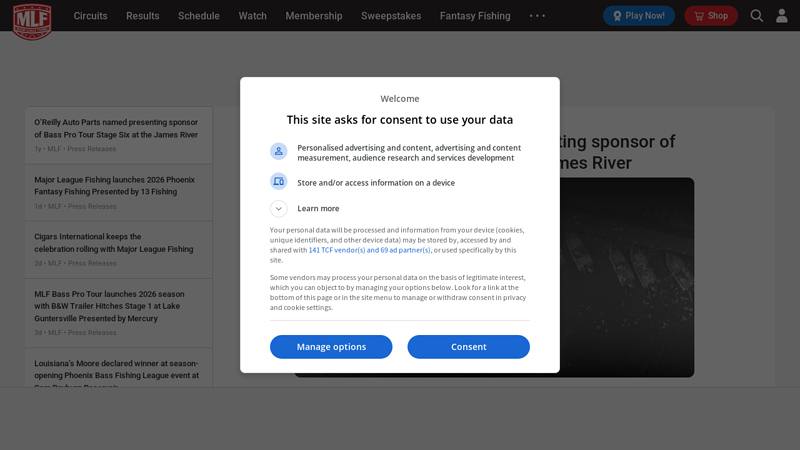The height and width of the screenshot is (450, 800).
Task: Navigate to Sweepstakes
Action: [x=390, y=16]
